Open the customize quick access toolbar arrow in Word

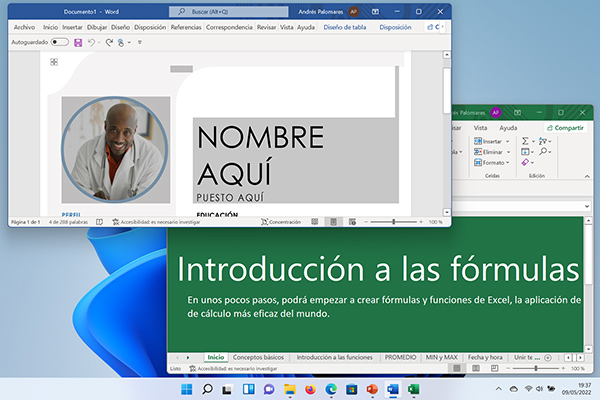[140, 42]
